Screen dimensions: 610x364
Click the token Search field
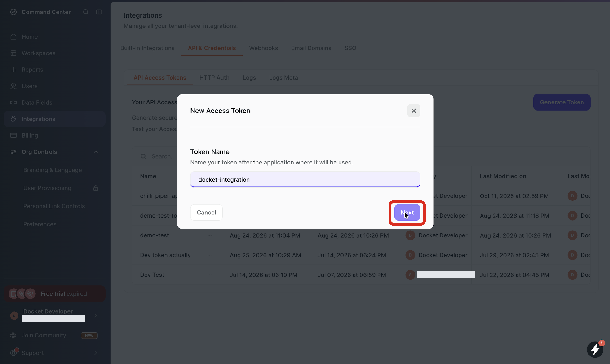163,156
